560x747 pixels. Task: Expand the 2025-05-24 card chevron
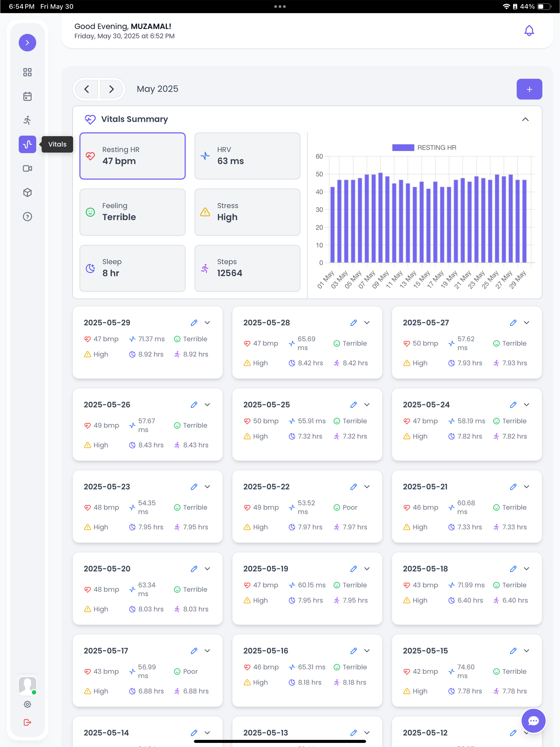coord(527,404)
